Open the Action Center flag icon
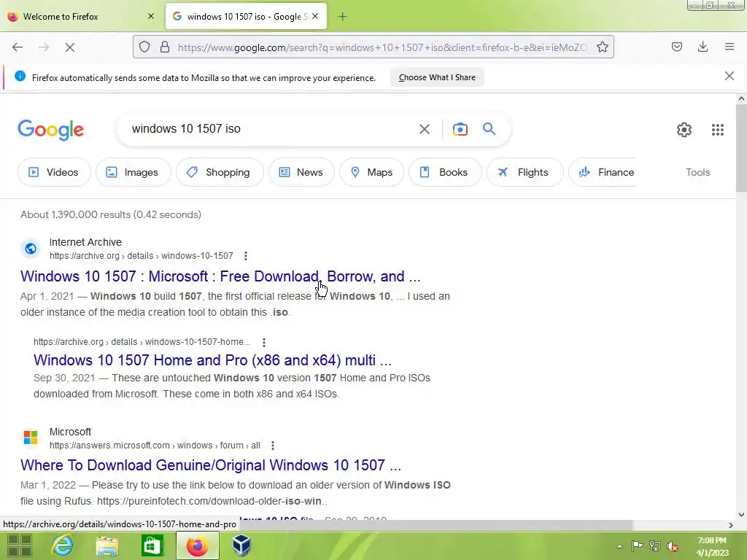 click(x=637, y=545)
